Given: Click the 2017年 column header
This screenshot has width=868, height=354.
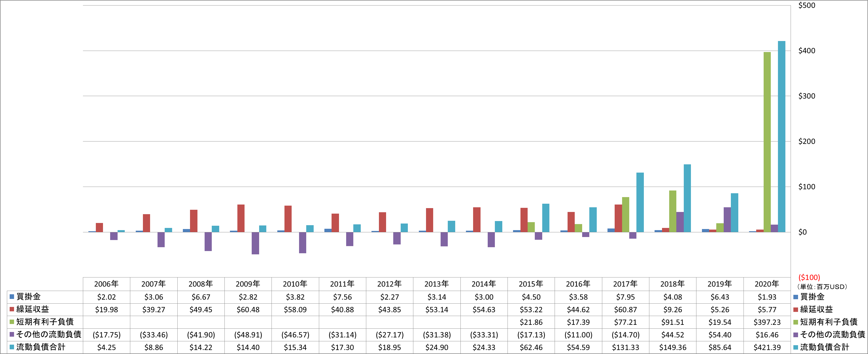Looking at the screenshot, I should pos(625,284).
